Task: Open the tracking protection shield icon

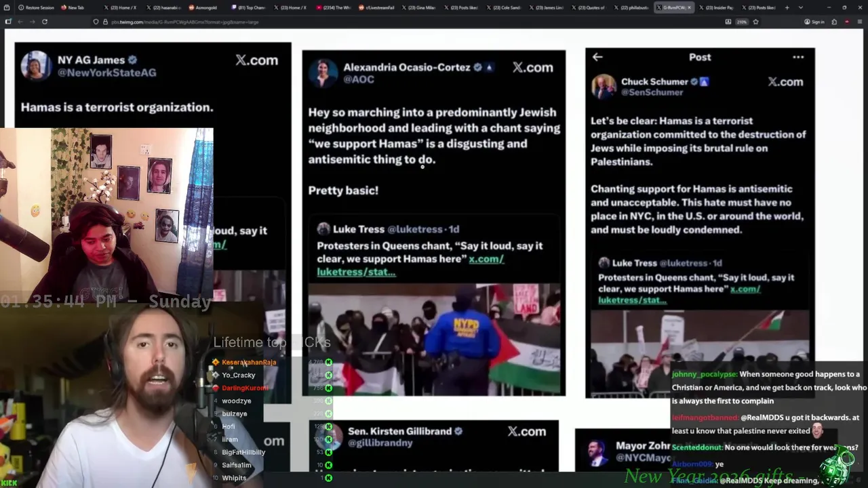Action: pyautogui.click(x=96, y=22)
